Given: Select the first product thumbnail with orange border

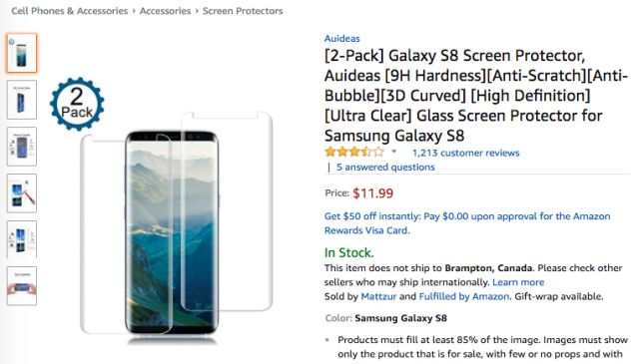Looking at the screenshot, I should click(x=22, y=53).
